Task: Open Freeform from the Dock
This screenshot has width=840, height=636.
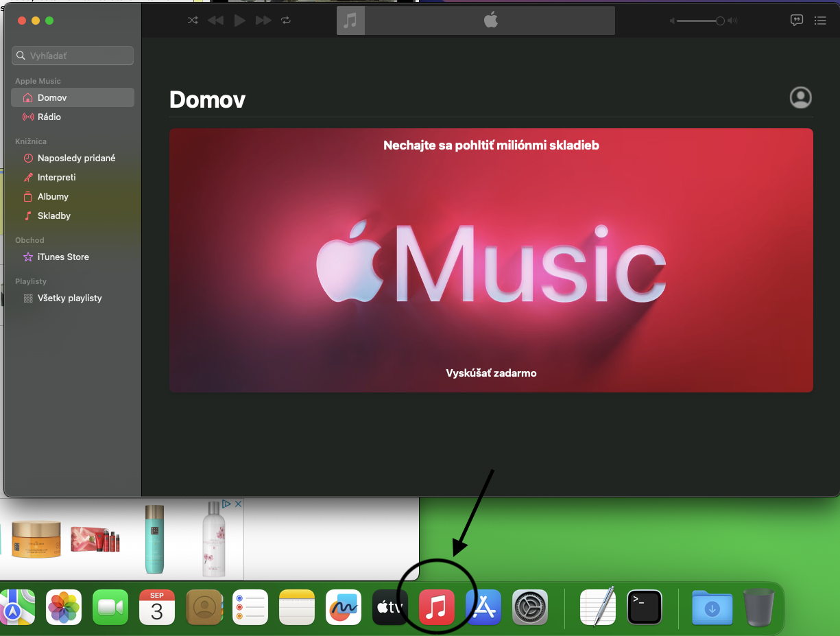Action: click(x=344, y=607)
